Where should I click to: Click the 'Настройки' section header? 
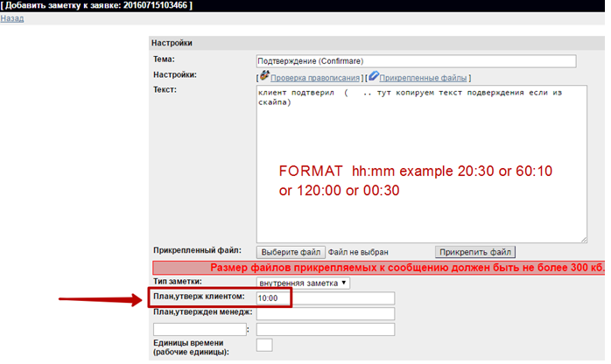pos(376,43)
